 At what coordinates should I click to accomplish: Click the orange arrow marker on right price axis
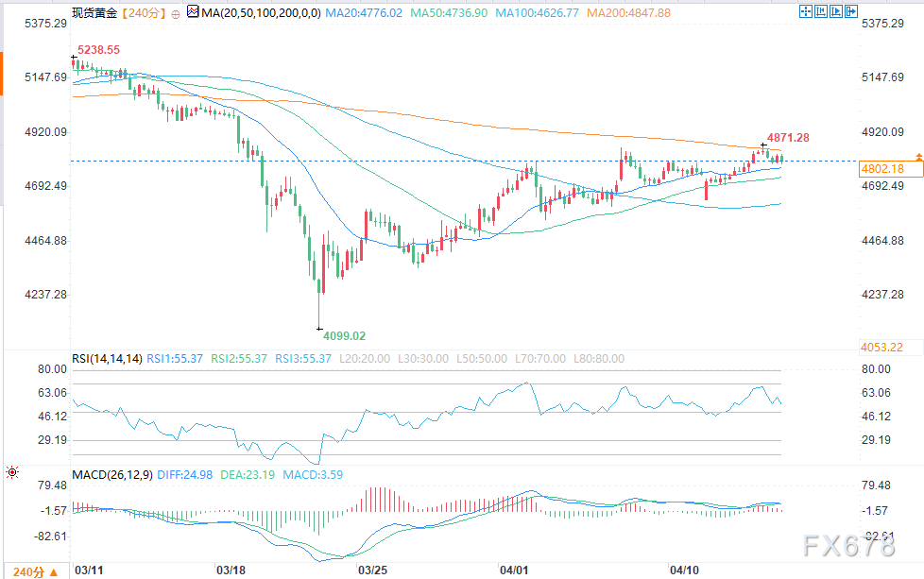[917, 154]
